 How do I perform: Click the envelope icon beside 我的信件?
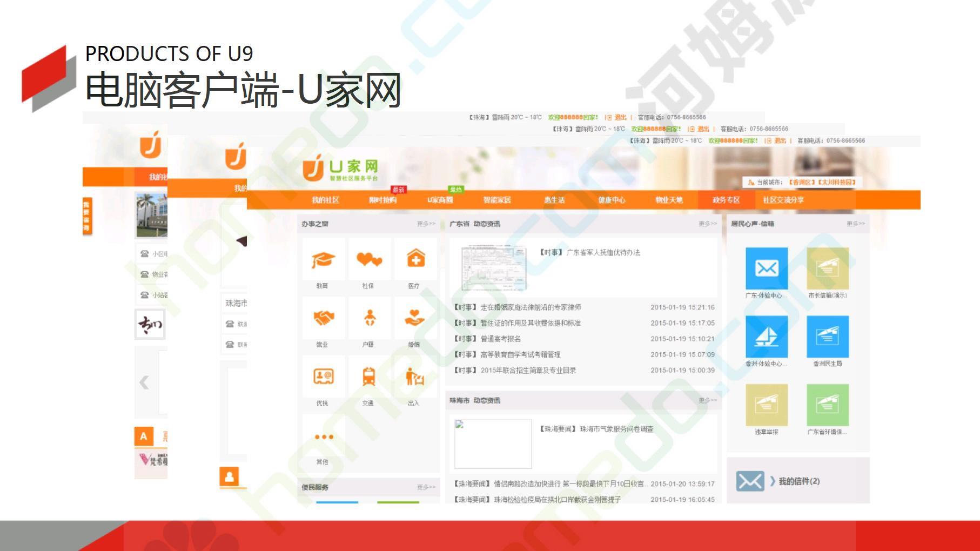tap(750, 481)
